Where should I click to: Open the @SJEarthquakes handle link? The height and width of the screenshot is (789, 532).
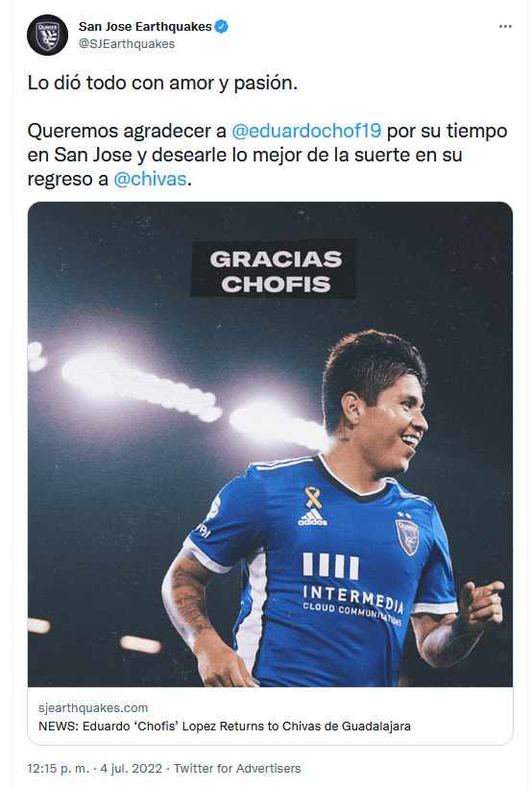pyautogui.click(x=127, y=44)
